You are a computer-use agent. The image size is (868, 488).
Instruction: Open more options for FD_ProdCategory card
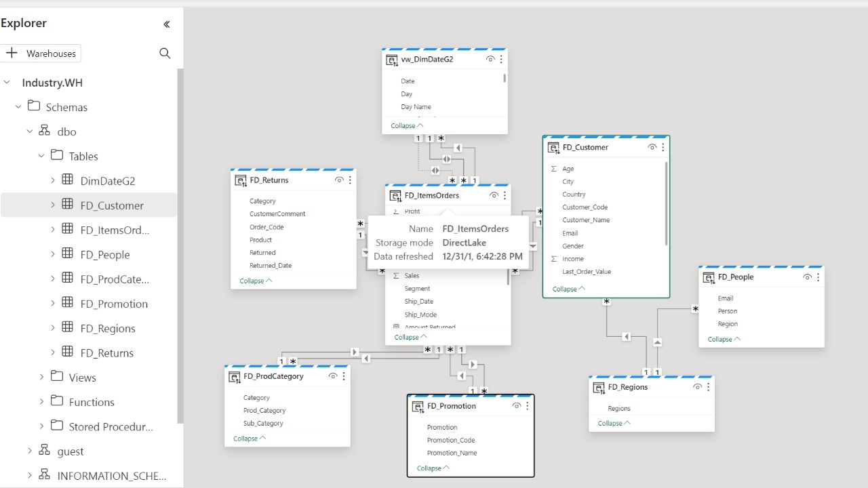point(344,376)
